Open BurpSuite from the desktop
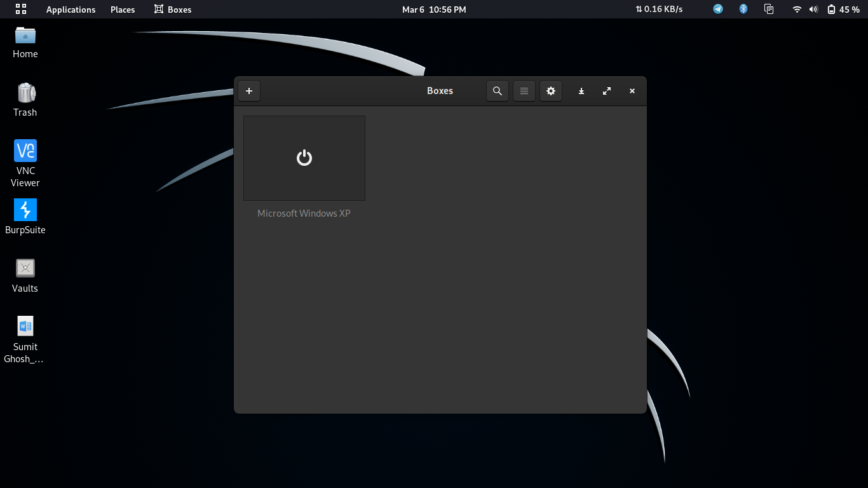 [25, 210]
